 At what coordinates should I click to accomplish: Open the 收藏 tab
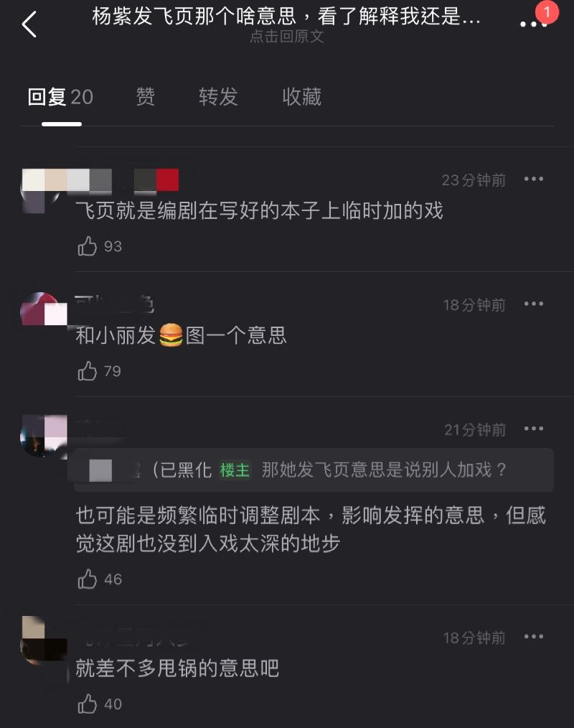tap(301, 97)
